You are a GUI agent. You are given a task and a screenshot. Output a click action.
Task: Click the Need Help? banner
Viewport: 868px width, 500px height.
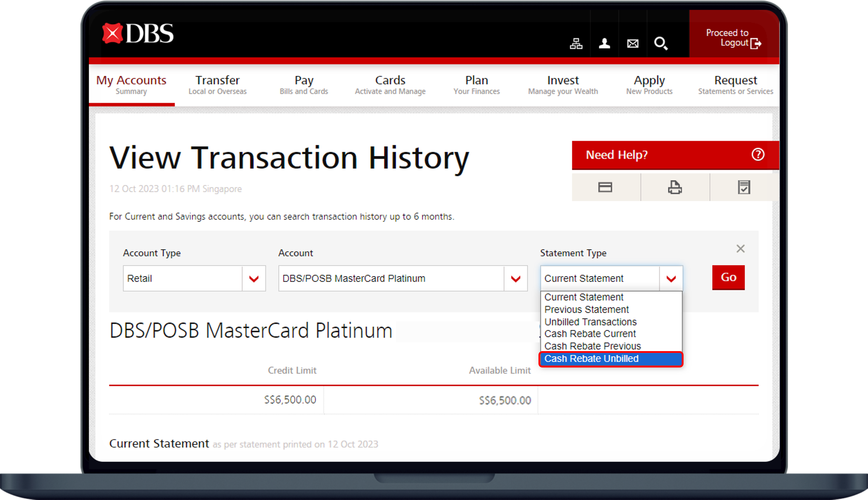(675, 155)
